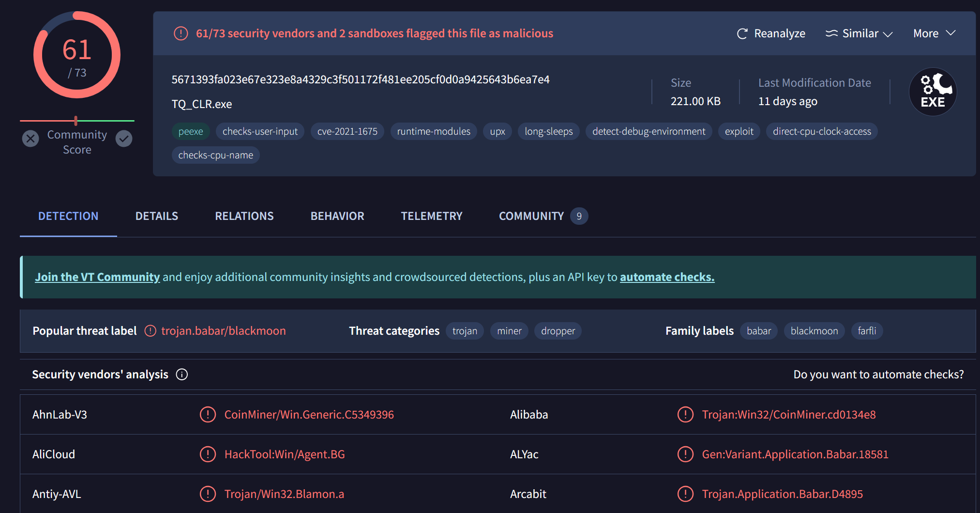Select the miner threat category chip
The image size is (980, 513).
click(509, 331)
